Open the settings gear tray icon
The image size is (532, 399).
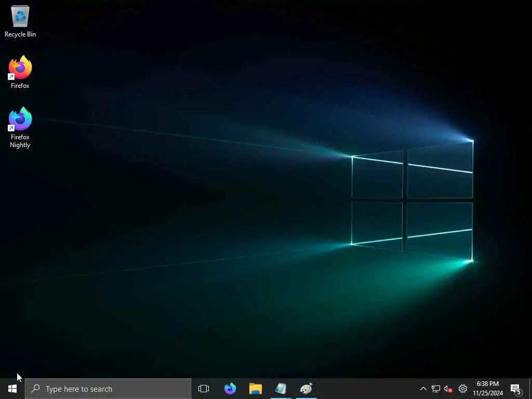tap(463, 389)
